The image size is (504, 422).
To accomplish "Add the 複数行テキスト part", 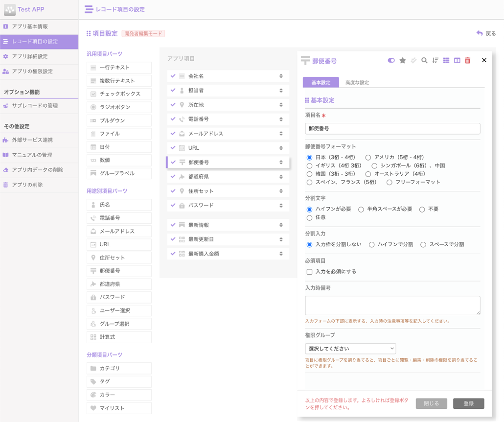I will point(119,81).
